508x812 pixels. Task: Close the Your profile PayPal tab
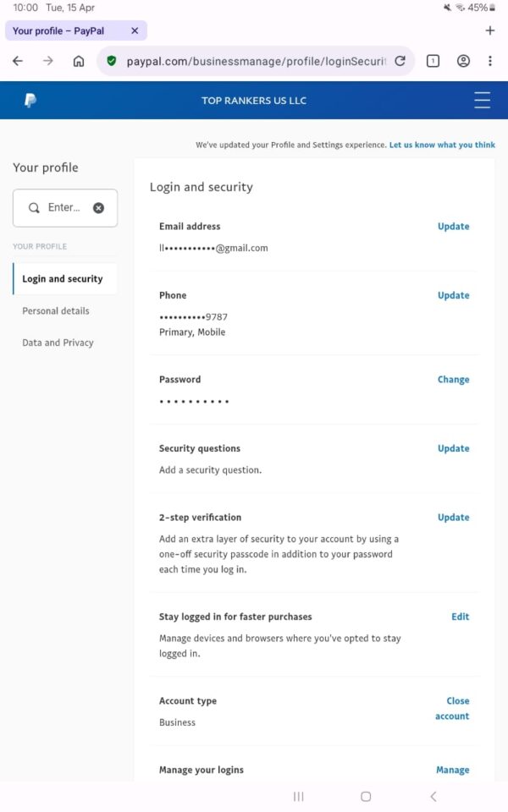click(135, 31)
